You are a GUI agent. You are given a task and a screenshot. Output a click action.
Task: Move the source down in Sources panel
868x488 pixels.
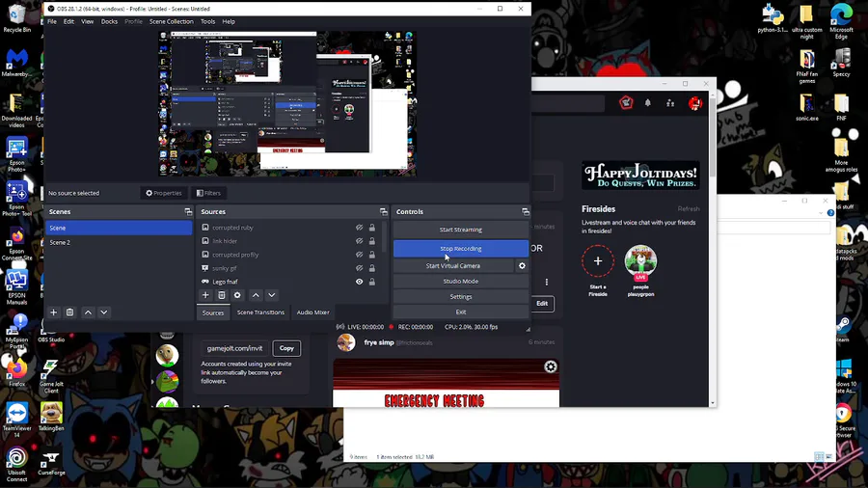272,295
